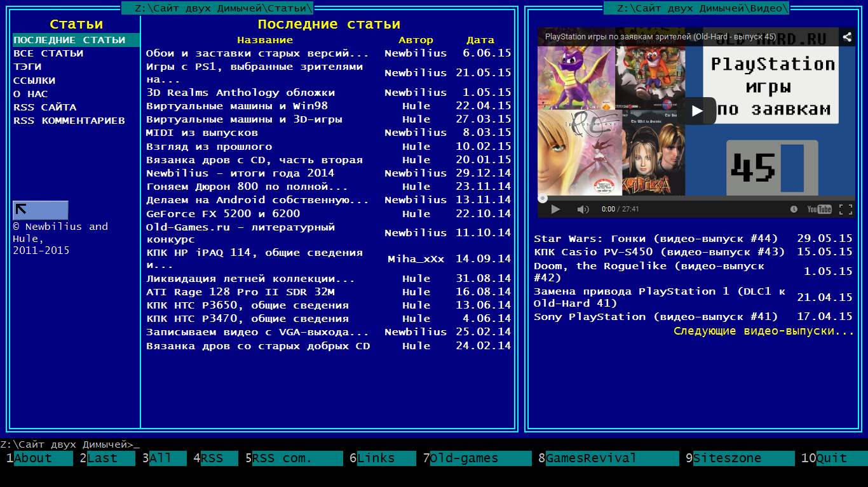Open 'Гоняем Дюрон 800 по полной...' article

coord(247,187)
